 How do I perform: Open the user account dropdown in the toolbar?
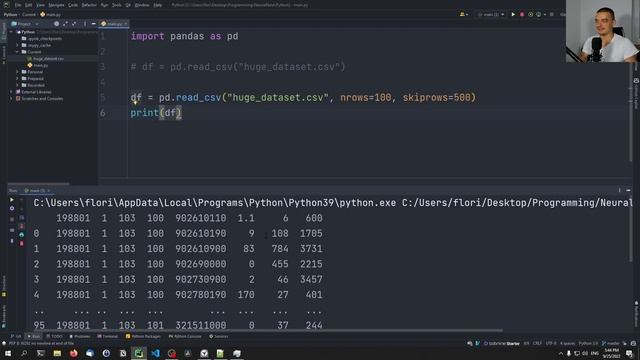point(464,14)
